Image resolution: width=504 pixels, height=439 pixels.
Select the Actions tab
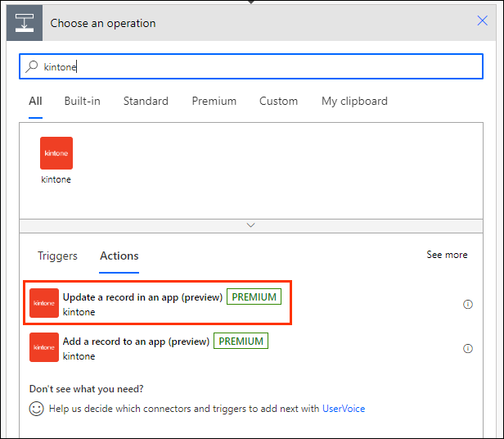point(119,256)
